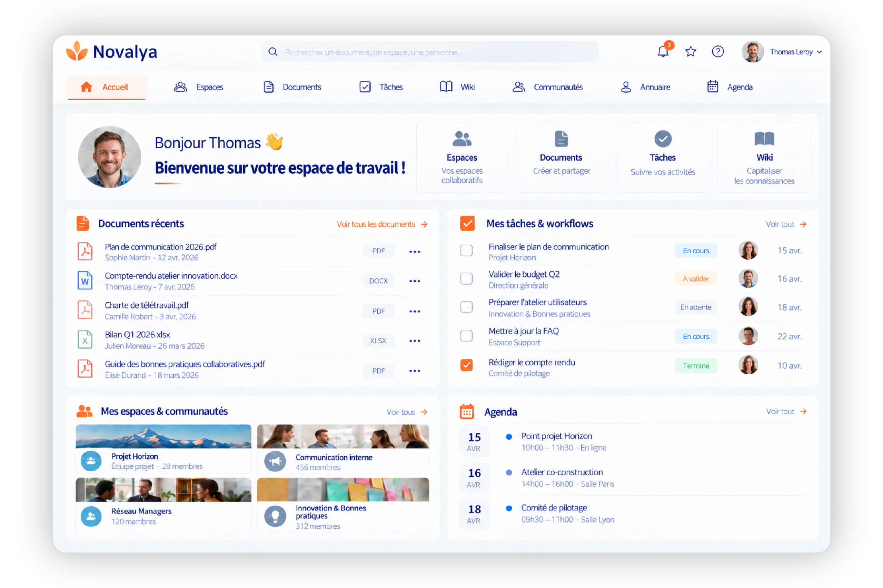Open the Wiki quick-access card
The width and height of the screenshot is (883, 588).
coord(764,157)
